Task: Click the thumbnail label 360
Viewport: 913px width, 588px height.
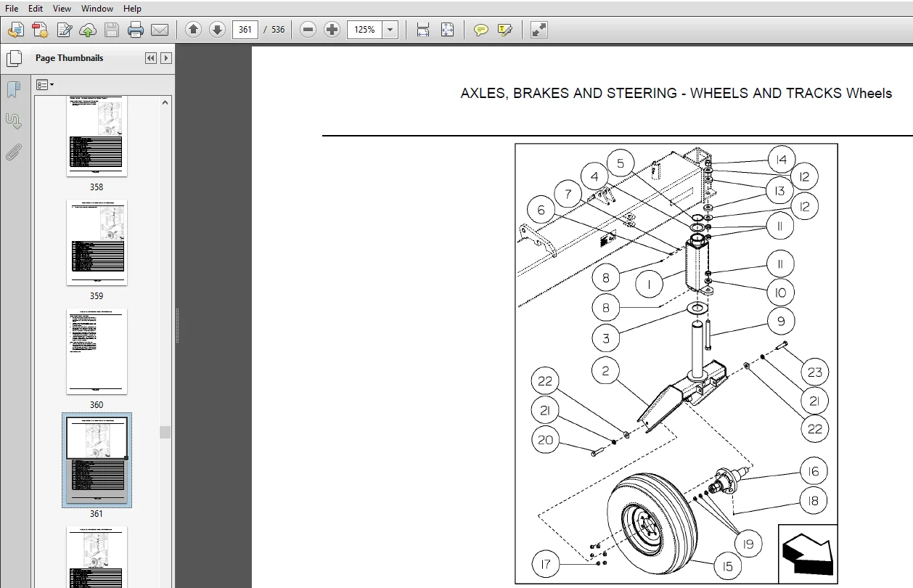Action: [97, 404]
